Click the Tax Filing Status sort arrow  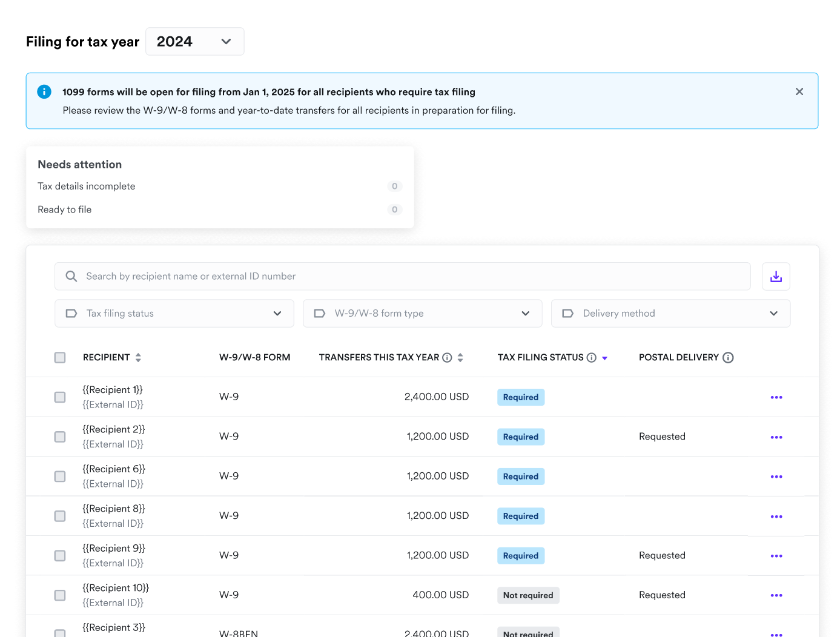click(604, 358)
